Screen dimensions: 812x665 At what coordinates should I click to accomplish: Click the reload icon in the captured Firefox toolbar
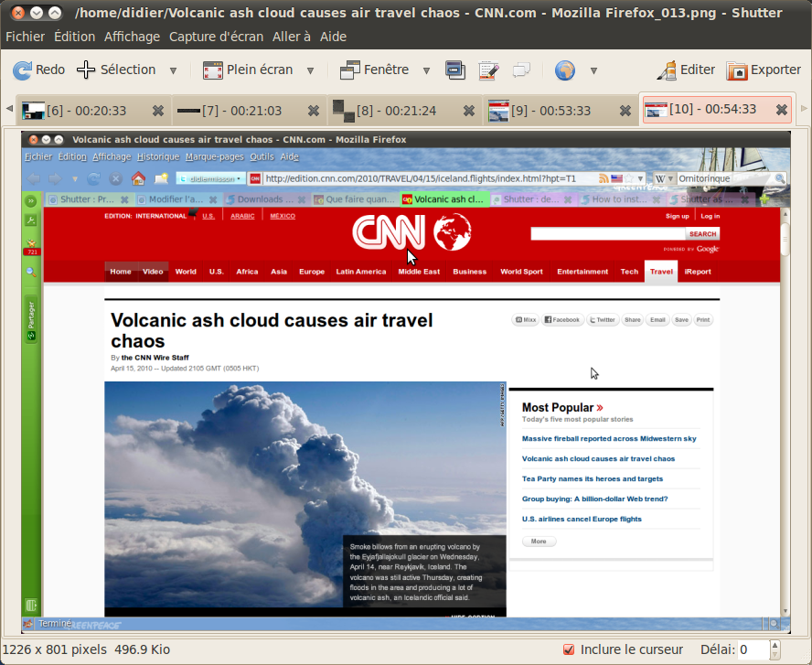pyautogui.click(x=94, y=178)
